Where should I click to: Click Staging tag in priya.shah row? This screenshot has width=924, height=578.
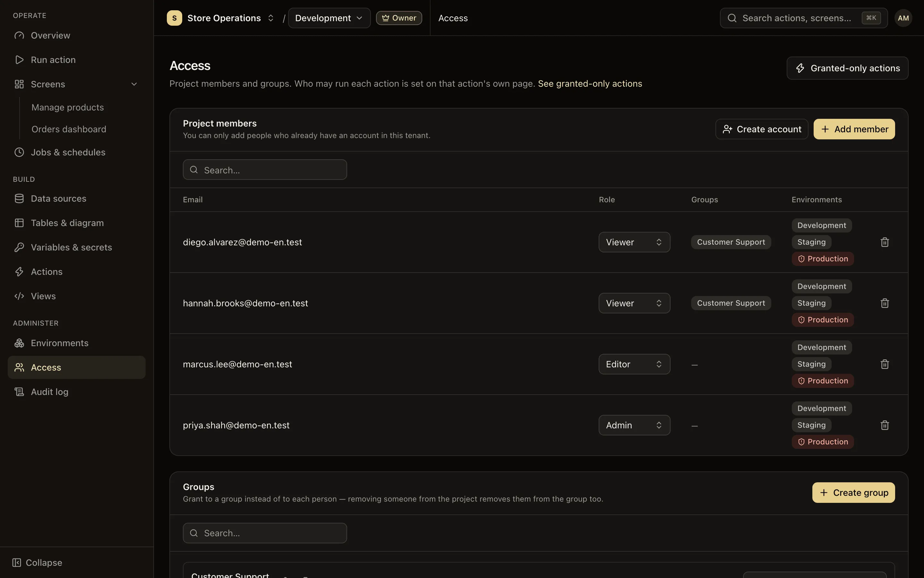point(811,425)
